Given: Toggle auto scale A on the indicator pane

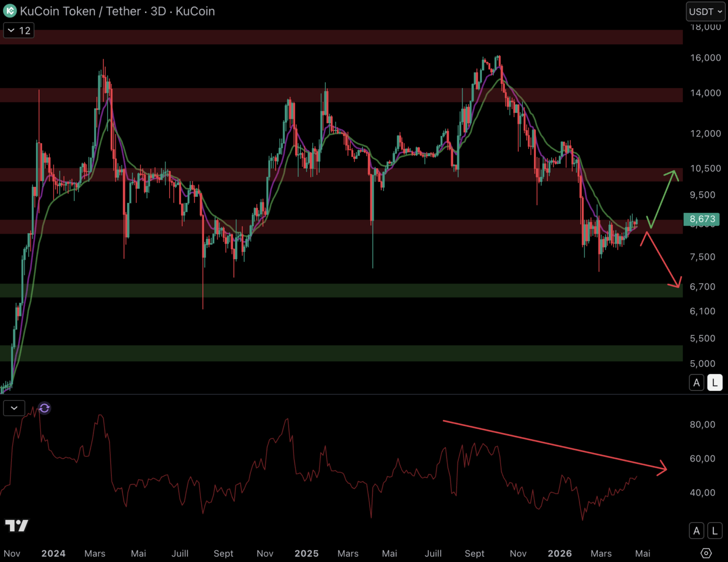Looking at the screenshot, I should (x=696, y=531).
